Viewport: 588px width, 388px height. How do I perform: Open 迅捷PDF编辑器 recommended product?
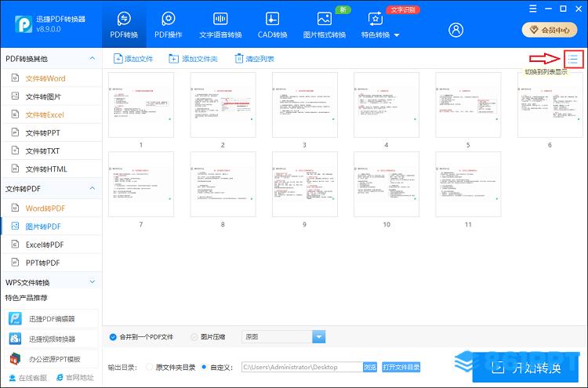pos(52,319)
